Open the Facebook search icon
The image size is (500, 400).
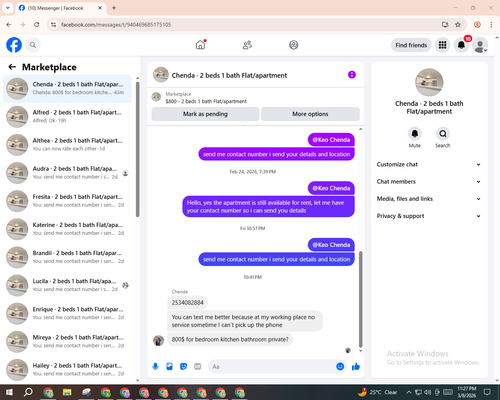33,45
